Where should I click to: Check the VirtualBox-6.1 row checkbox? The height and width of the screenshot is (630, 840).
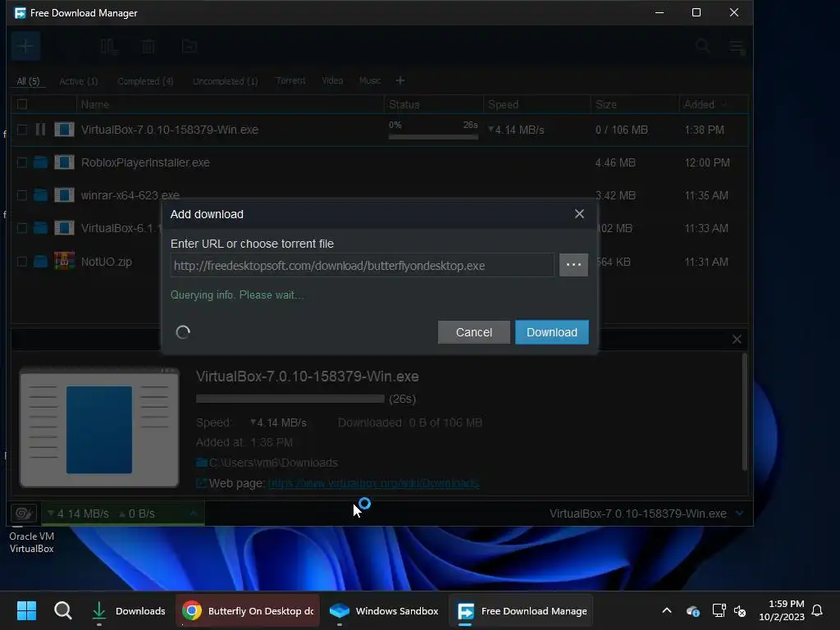[22, 228]
